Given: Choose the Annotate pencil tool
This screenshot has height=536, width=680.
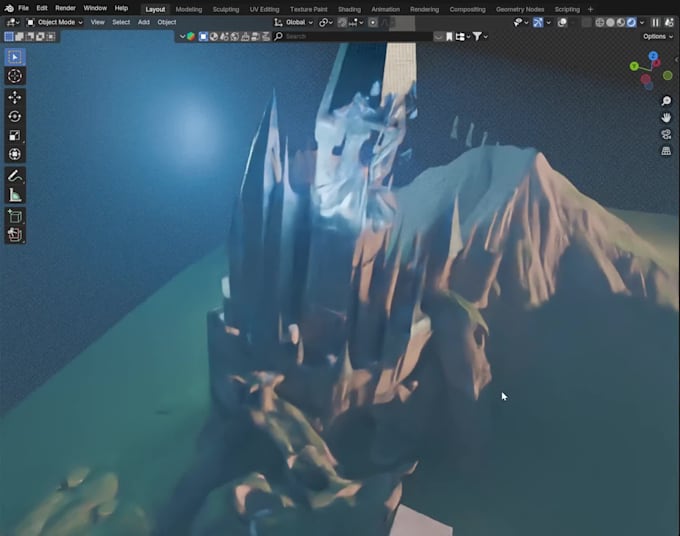Looking at the screenshot, I should point(15,176).
